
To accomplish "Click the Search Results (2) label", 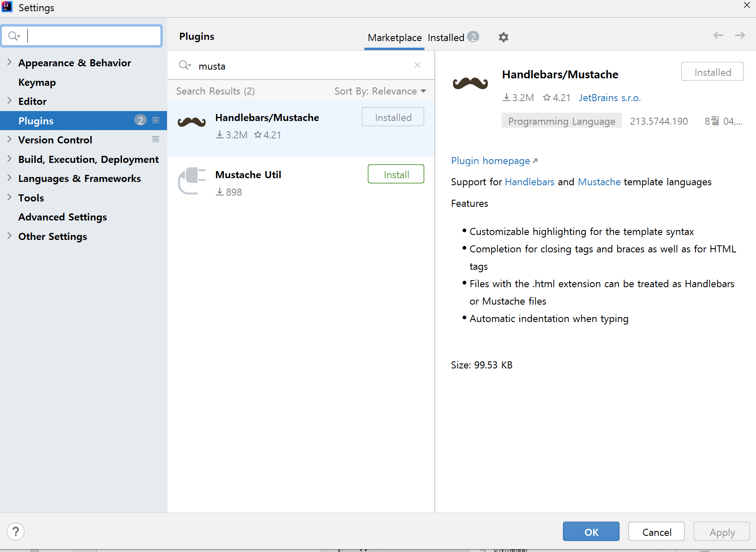I will 216,91.
